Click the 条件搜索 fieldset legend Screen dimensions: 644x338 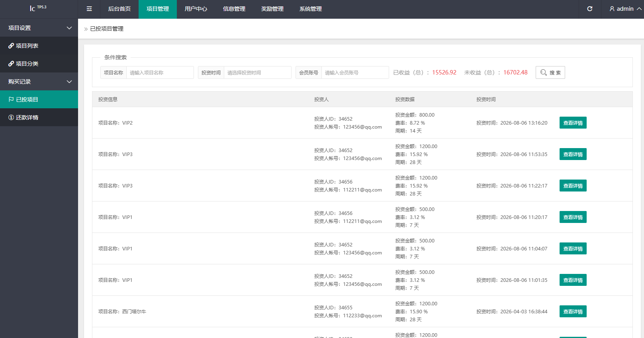pos(115,57)
